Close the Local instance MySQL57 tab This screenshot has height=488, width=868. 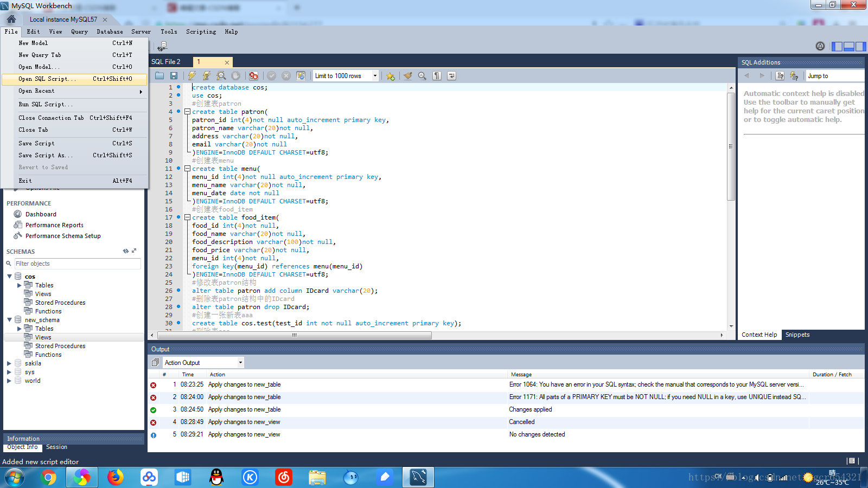click(x=105, y=20)
